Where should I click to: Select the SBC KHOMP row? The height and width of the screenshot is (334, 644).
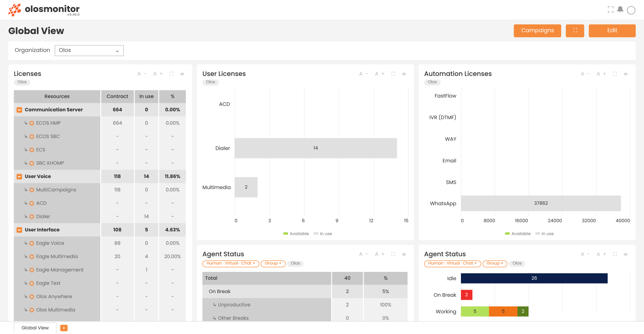(x=100, y=163)
